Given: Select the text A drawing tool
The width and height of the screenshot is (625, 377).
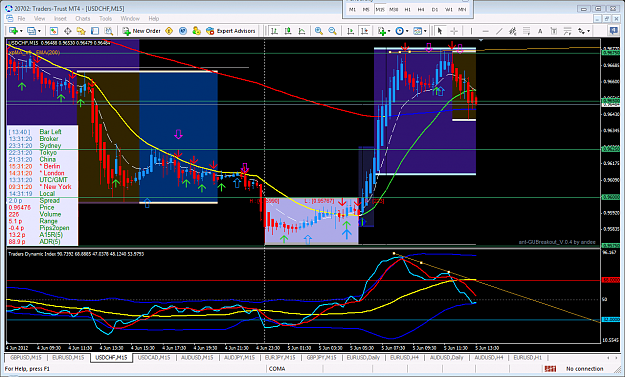Looking at the screenshot, I should click(540, 31).
